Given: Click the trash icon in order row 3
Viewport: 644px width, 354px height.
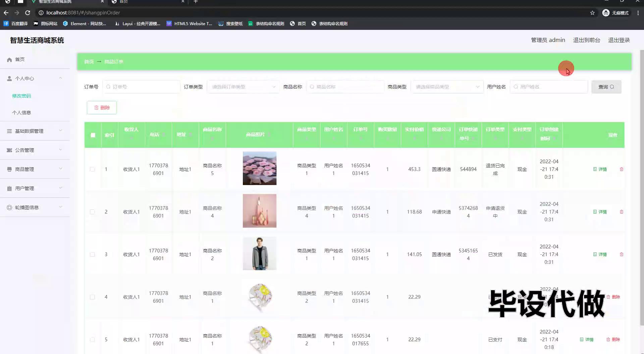Looking at the screenshot, I should coord(621,254).
